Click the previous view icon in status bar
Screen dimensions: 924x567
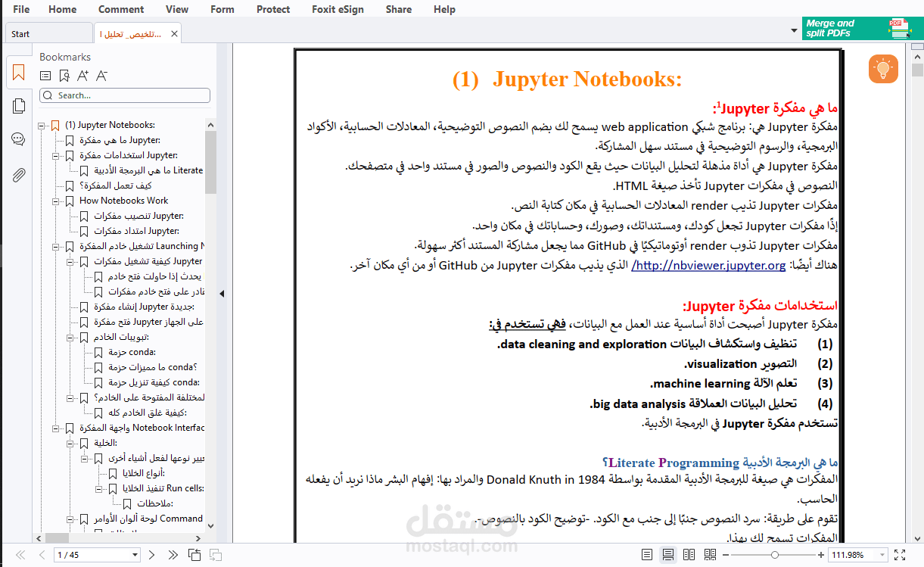pyautogui.click(x=194, y=555)
